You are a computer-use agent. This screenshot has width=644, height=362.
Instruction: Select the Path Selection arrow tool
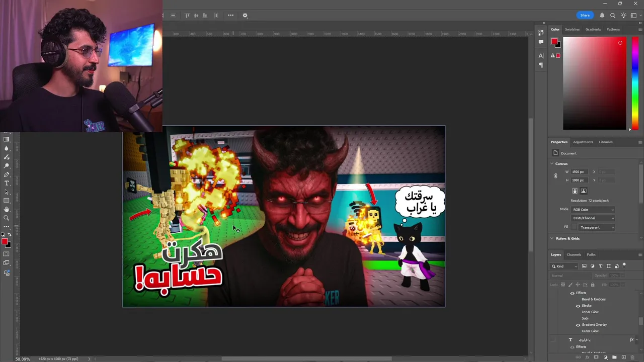(7, 192)
